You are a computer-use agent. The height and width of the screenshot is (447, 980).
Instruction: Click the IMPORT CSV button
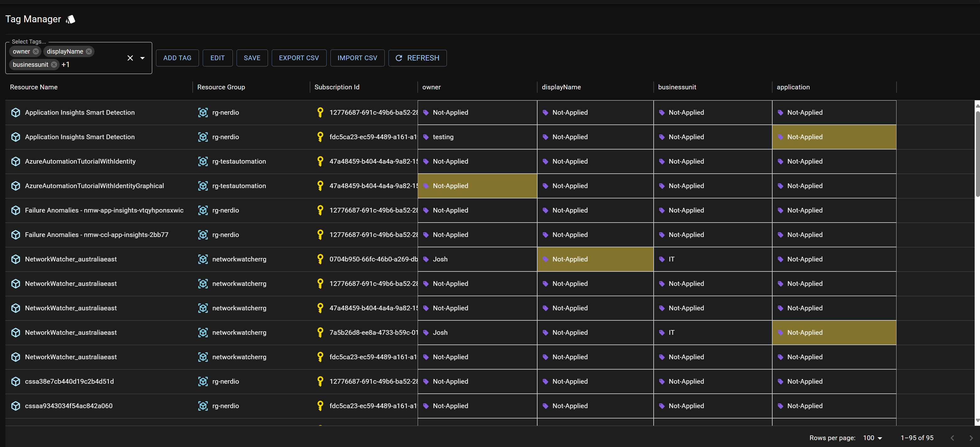[x=357, y=58]
